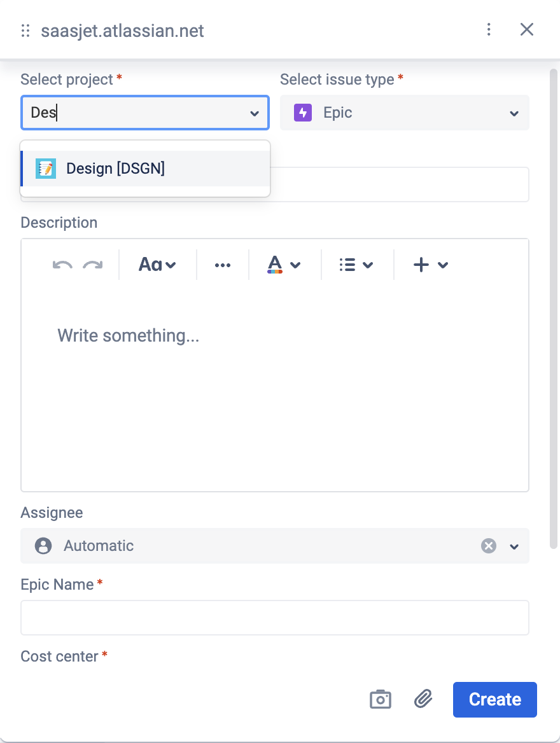
Task: Open the text styles Aa menu
Action: pyautogui.click(x=157, y=265)
